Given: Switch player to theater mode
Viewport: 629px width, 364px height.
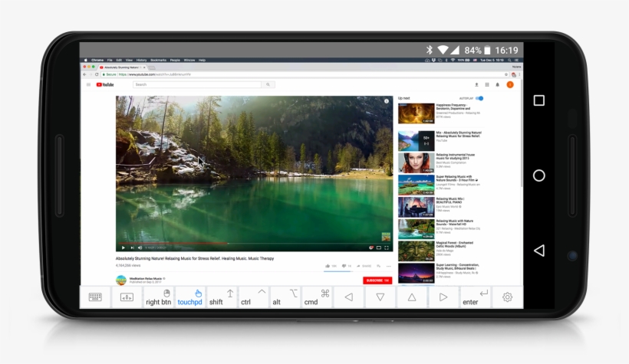Looking at the screenshot, I should coord(379,248).
